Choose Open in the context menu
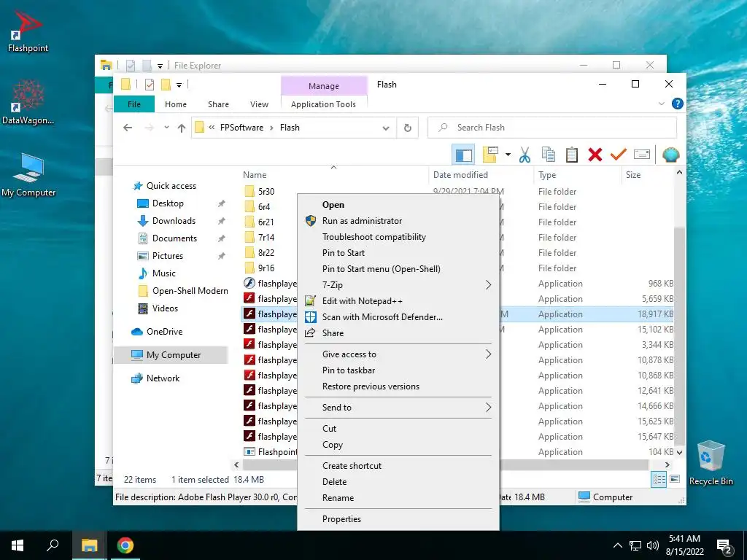This screenshot has width=747, height=560. pos(398,205)
